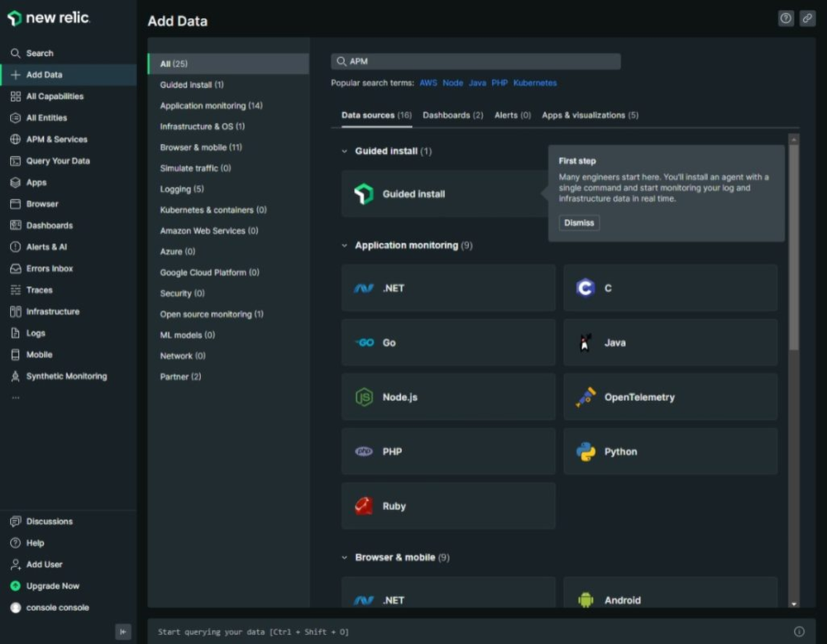Click the info icon in query bar
Viewport: 827px width, 644px height.
coord(799,632)
